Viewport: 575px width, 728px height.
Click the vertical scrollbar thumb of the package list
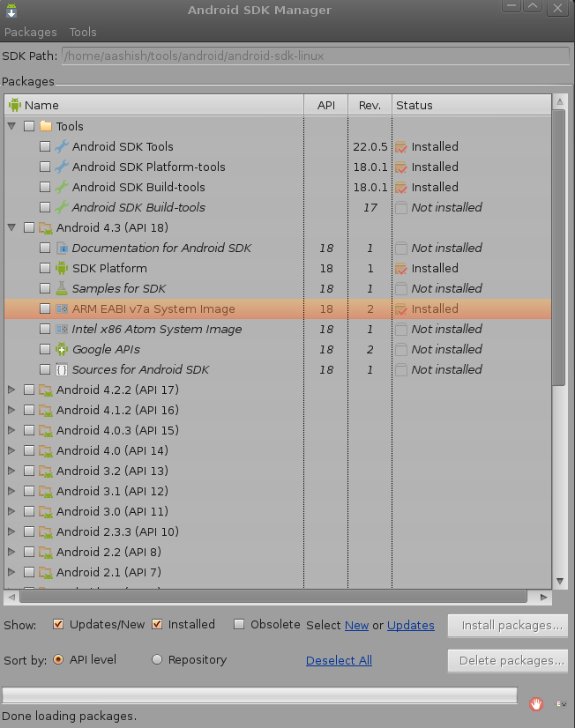click(x=559, y=248)
